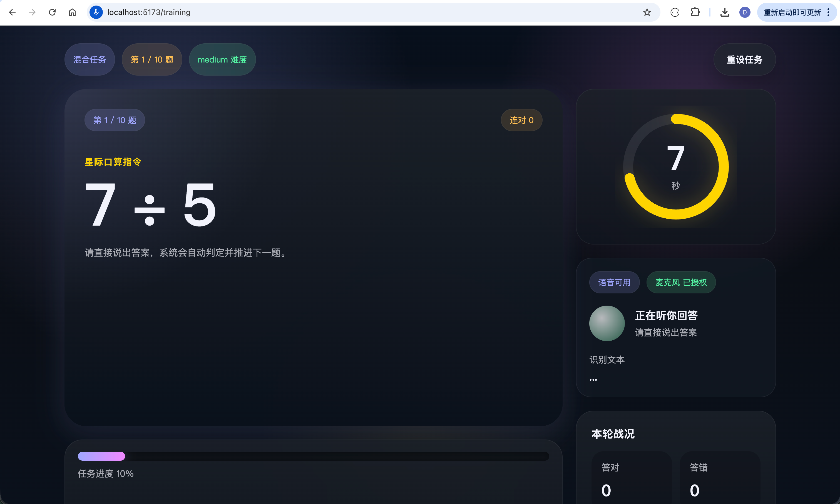This screenshot has height=504, width=840.
Task: Click the task progress bar
Action: click(313, 456)
